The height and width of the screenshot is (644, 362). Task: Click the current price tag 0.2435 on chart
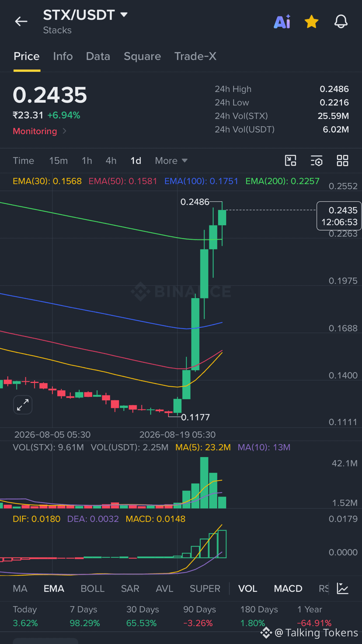tap(339, 216)
